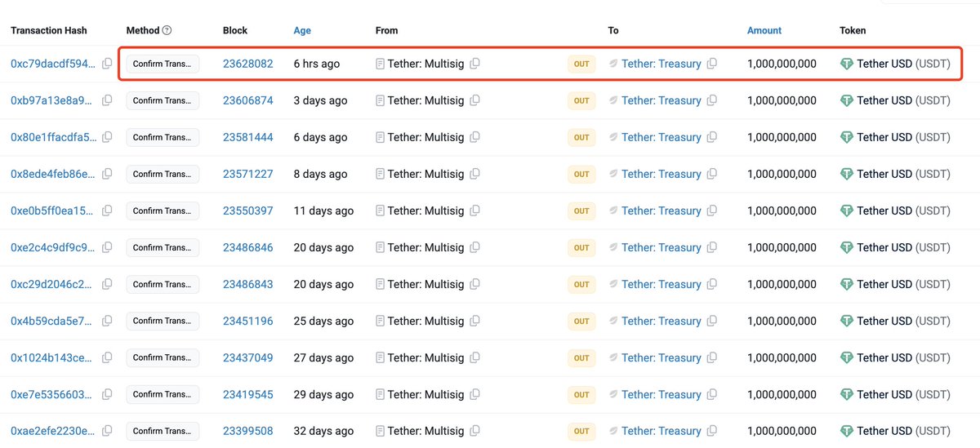Viewport: 980px width, 448px height.
Task: Click the contract icon beside Multisig in block 23419545 row
Action: click(380, 394)
